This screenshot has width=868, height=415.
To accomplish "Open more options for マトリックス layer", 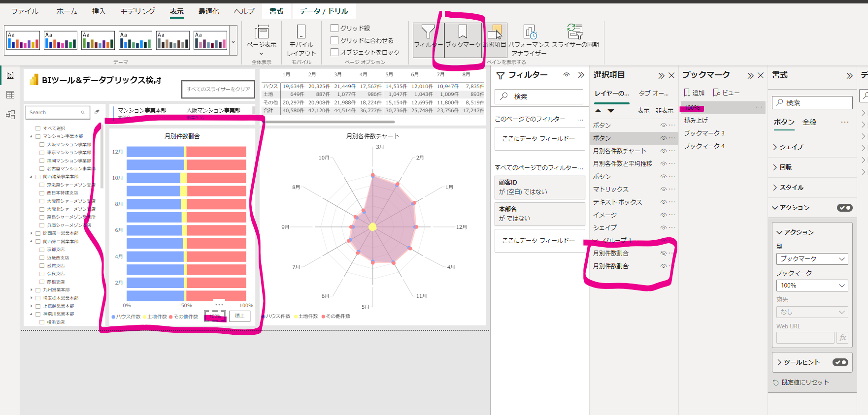I will (x=672, y=189).
